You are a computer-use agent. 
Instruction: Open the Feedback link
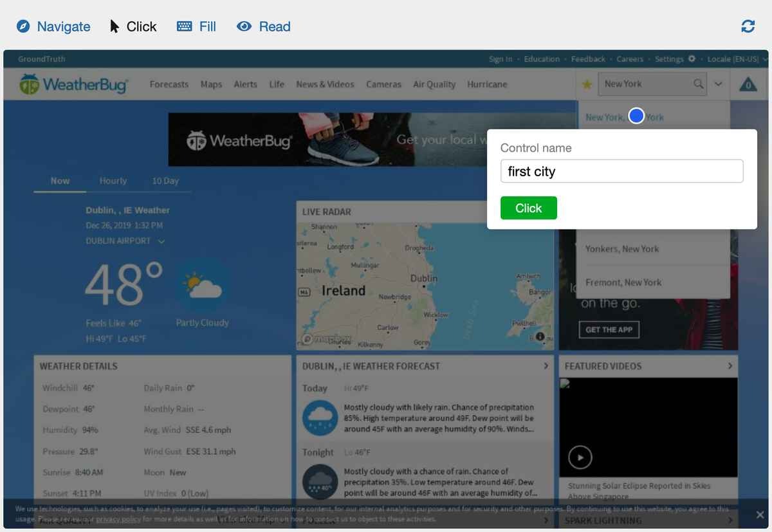point(588,59)
